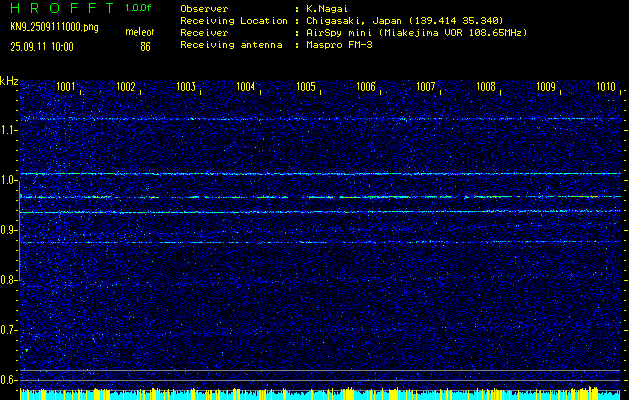Click the meteor label above the count
629x400 pixels.
pyautogui.click(x=140, y=32)
